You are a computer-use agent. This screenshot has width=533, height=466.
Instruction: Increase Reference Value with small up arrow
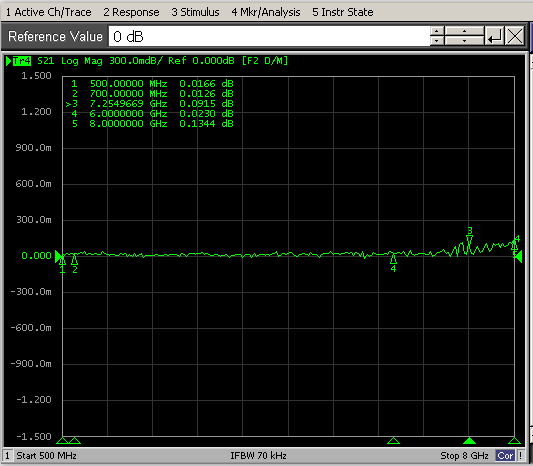pyautogui.click(x=437, y=31)
